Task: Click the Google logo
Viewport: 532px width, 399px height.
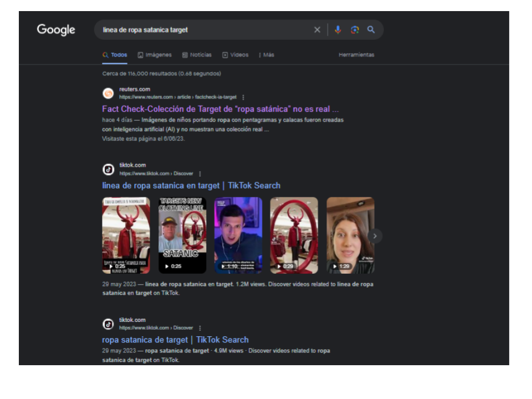Action: coord(56,30)
